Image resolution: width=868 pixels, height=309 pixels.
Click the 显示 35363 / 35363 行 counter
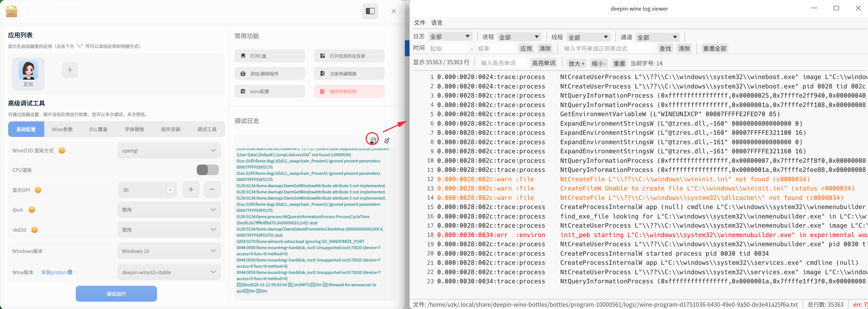(441, 62)
